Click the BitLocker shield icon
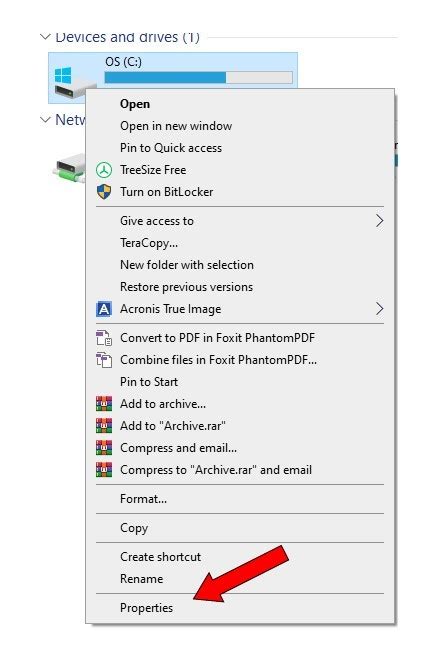The width and height of the screenshot is (430, 648). click(104, 192)
